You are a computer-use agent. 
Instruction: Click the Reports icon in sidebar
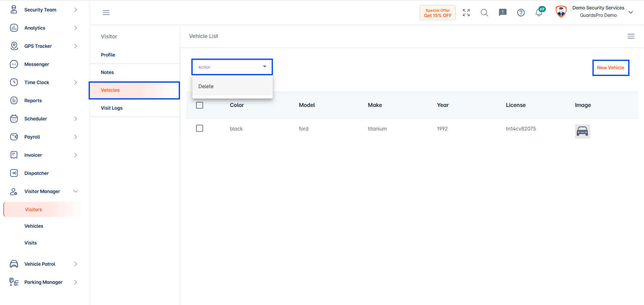click(14, 101)
